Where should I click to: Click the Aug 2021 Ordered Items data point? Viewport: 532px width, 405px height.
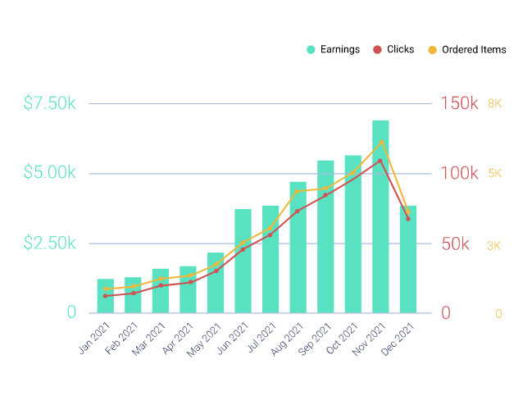pyautogui.click(x=297, y=192)
